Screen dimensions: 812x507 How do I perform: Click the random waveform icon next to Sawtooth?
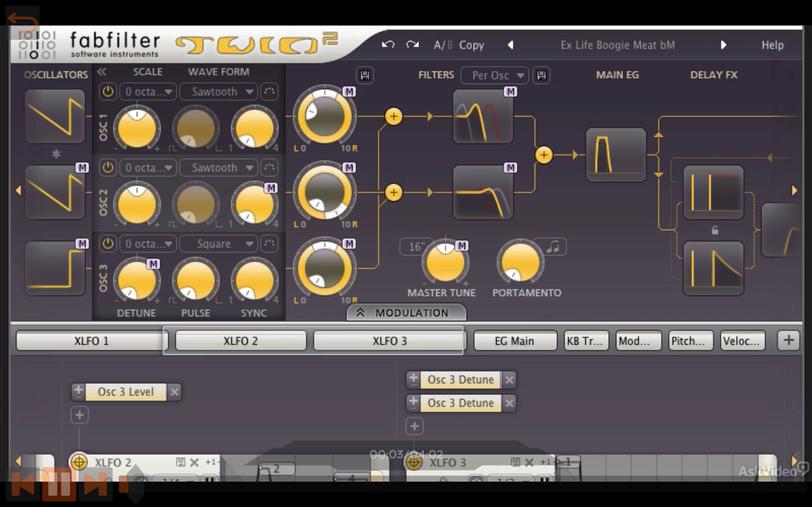click(x=269, y=92)
